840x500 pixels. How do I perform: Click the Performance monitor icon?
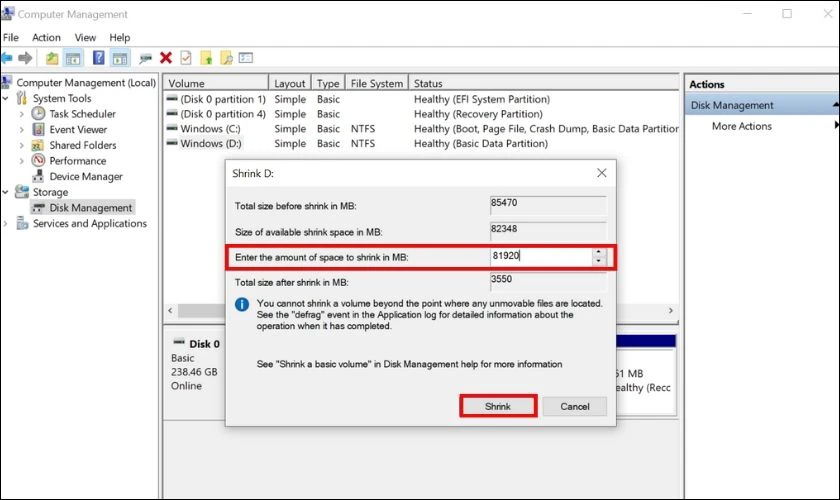tap(38, 160)
